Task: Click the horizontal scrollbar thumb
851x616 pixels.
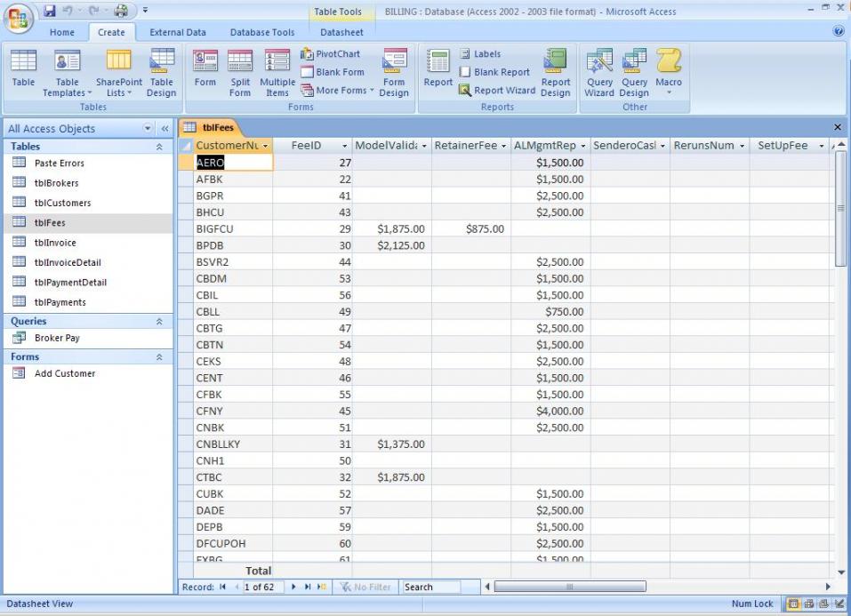Action: [x=570, y=586]
